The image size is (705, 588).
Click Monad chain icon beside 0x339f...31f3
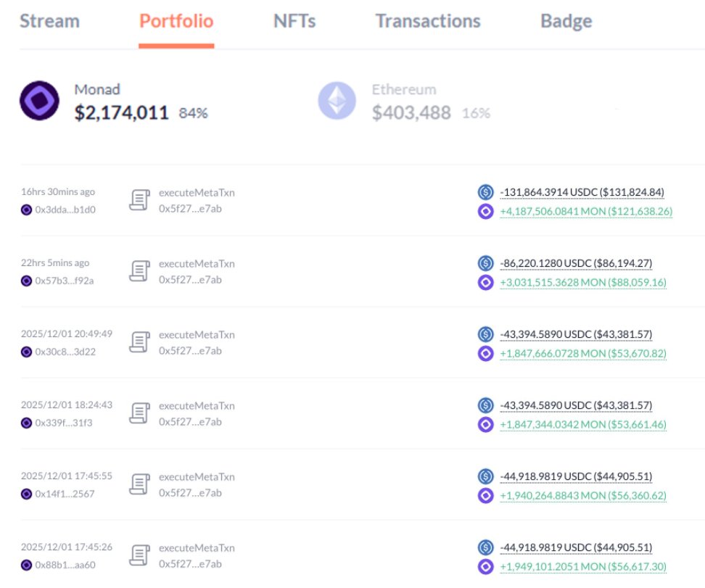pos(27,423)
